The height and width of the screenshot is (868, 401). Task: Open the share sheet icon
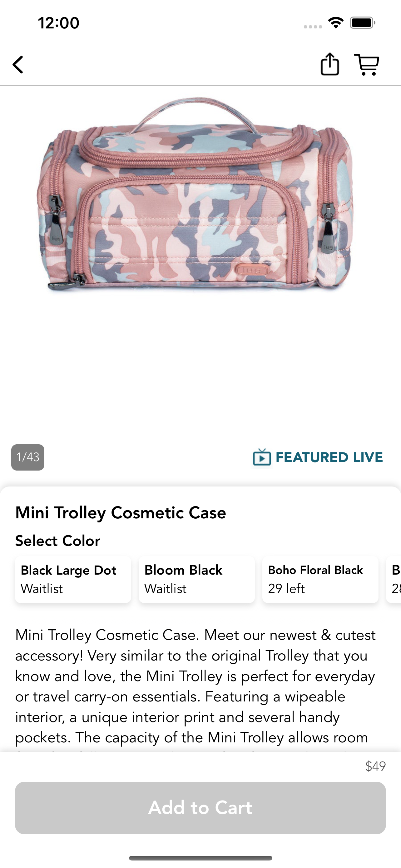point(329,64)
